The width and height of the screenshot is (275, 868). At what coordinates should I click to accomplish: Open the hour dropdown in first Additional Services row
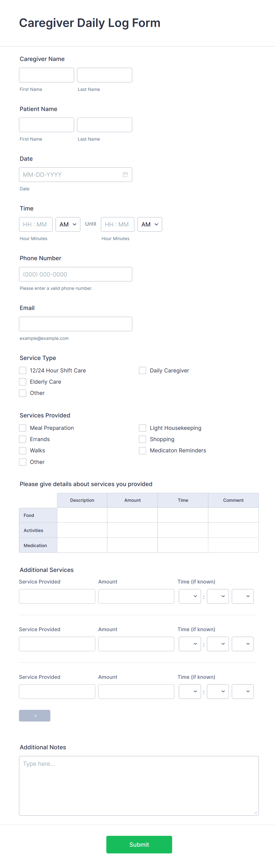pos(190,596)
